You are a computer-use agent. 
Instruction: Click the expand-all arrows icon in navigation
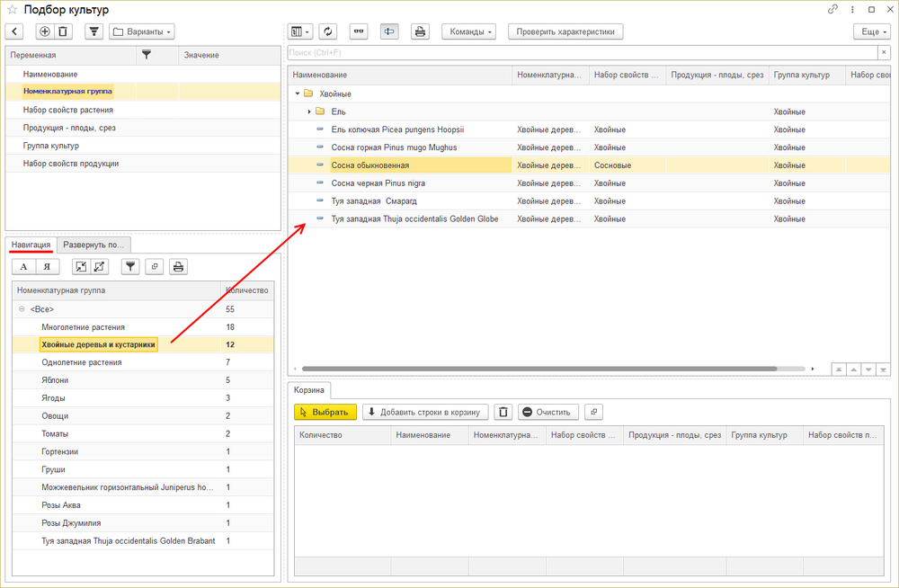point(97,266)
